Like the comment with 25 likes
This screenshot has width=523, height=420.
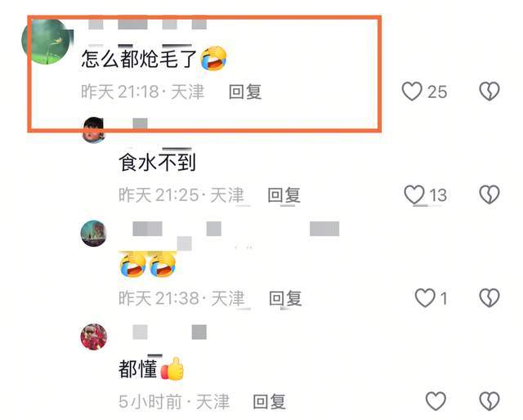coord(412,92)
